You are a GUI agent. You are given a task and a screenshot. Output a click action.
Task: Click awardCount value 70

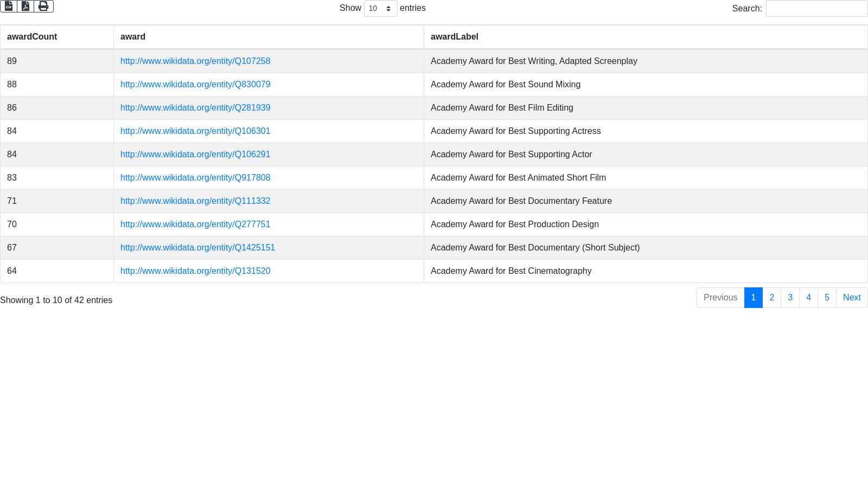click(12, 224)
